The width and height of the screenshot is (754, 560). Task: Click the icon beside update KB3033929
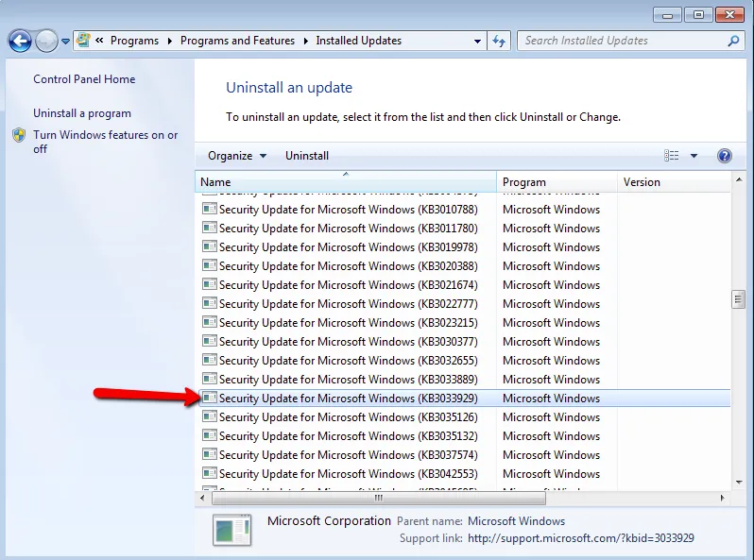210,399
